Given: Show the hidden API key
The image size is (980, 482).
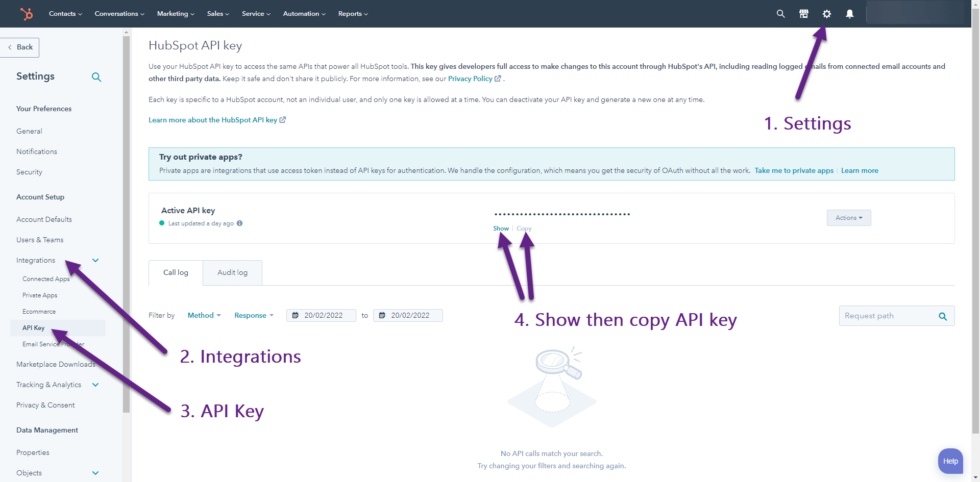Looking at the screenshot, I should coord(500,228).
